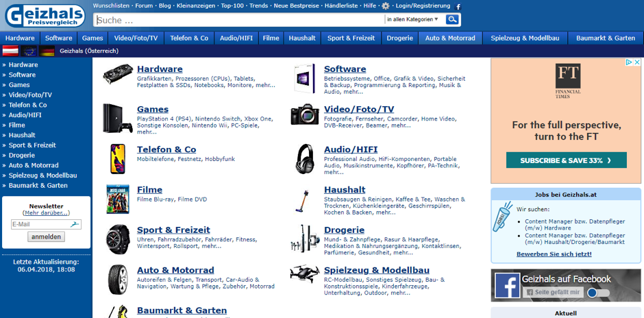Open Hardware tab in top navigation bar

tap(20, 38)
